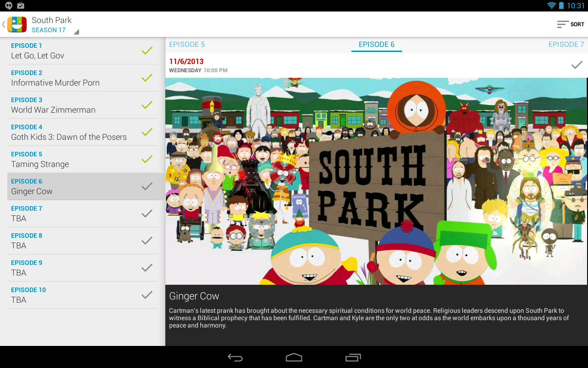The image size is (588, 368).
Task: Open Android Recent Apps
Action: (353, 357)
